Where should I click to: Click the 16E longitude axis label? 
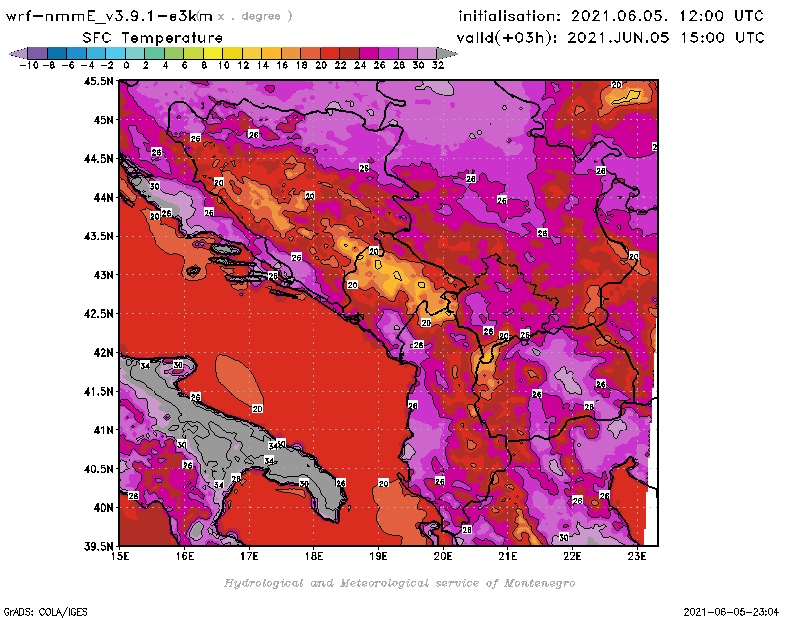185,556
